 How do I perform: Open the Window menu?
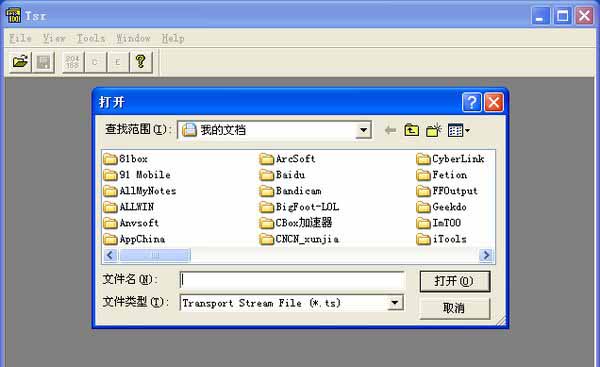click(x=133, y=38)
